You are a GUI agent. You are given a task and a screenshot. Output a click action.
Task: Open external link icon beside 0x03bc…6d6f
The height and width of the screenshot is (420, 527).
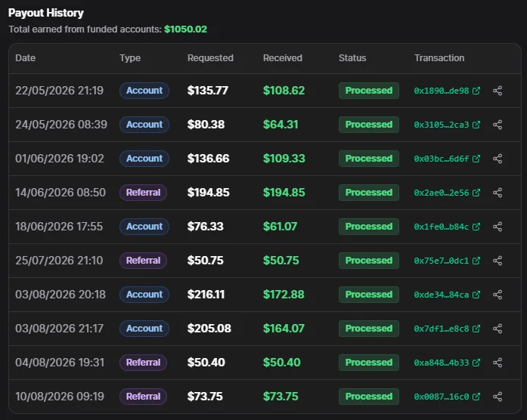[476, 159]
